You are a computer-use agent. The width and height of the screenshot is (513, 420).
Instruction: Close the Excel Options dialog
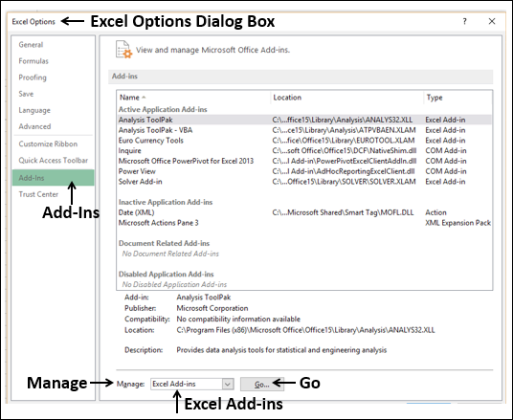(x=492, y=21)
